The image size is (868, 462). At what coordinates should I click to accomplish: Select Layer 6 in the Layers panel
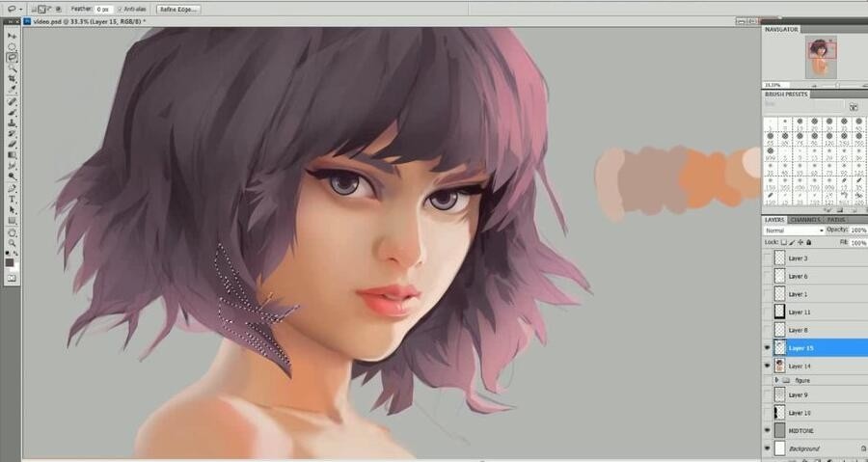(815, 276)
